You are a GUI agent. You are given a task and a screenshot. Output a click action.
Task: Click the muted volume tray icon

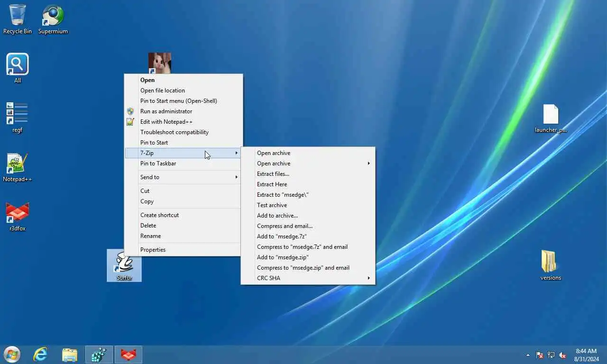coord(562,355)
